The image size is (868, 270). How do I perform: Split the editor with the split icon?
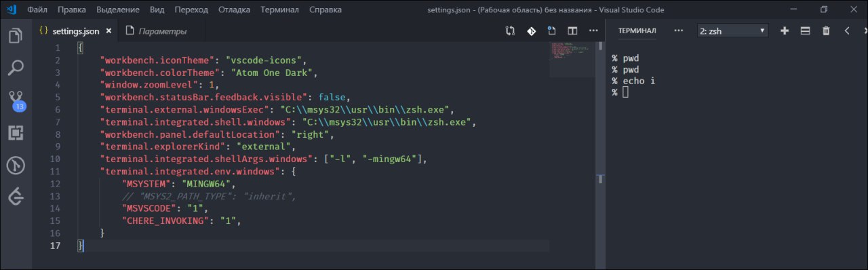572,31
